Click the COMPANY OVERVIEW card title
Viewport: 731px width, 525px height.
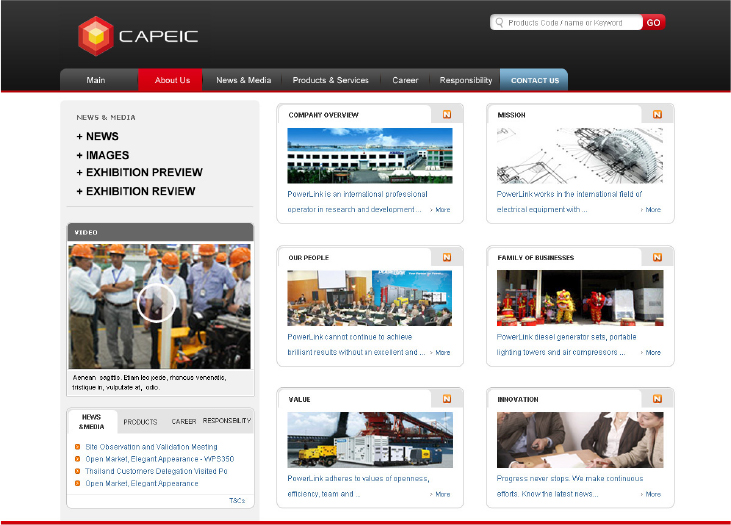tap(324, 115)
